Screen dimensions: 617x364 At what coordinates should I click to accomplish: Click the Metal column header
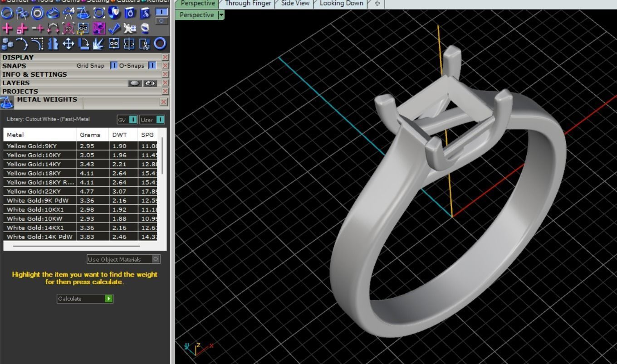[x=40, y=135]
